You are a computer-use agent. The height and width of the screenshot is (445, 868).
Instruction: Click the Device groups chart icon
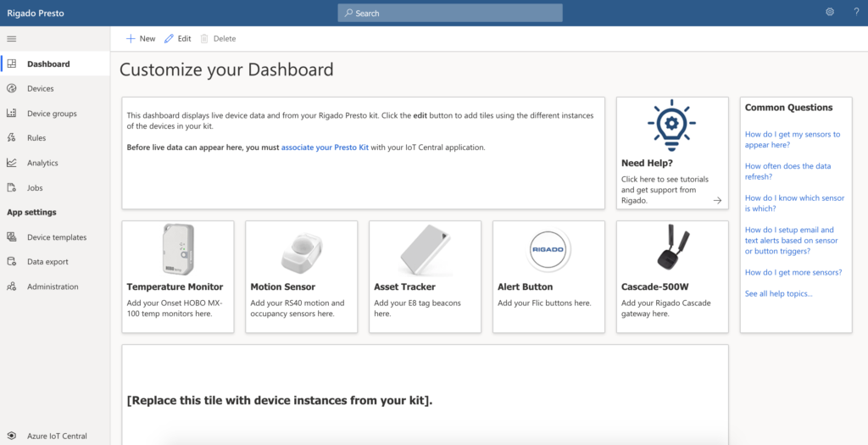tap(12, 113)
